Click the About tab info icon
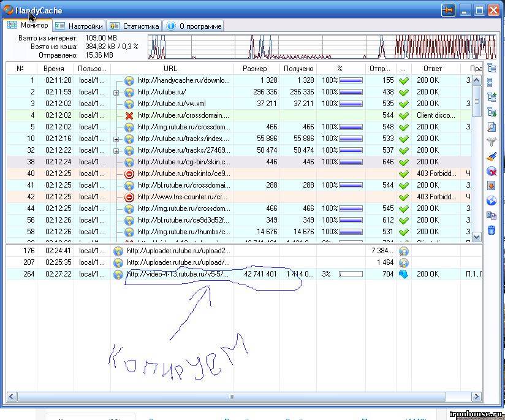 171,26
